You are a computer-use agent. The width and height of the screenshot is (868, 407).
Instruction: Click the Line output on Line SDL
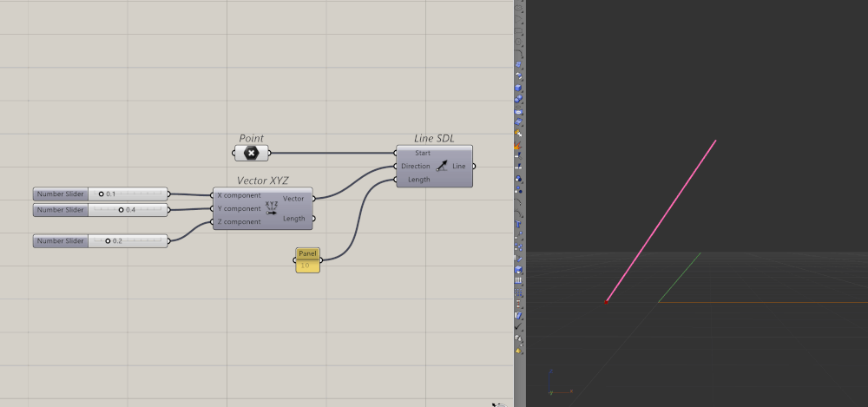click(459, 166)
